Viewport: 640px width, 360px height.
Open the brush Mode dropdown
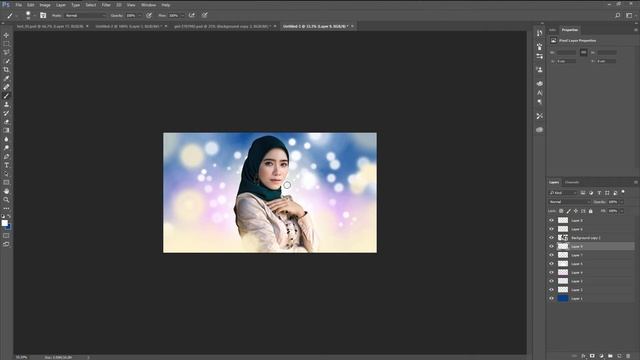tap(85, 16)
